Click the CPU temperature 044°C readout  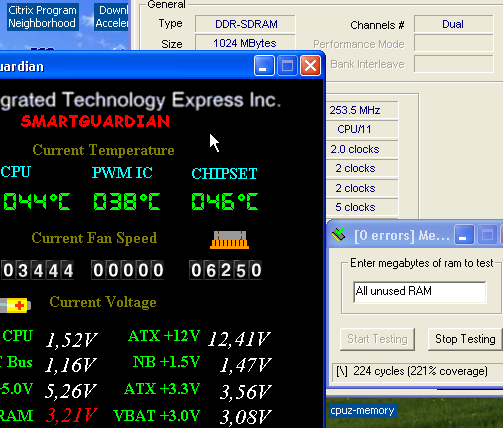point(37,201)
